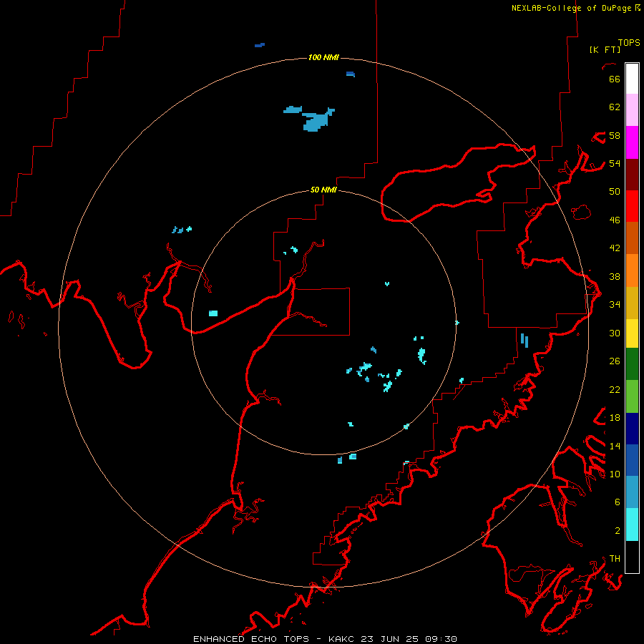Click the "66" legend value
This screenshot has width=644, height=644.
pyautogui.click(x=615, y=79)
